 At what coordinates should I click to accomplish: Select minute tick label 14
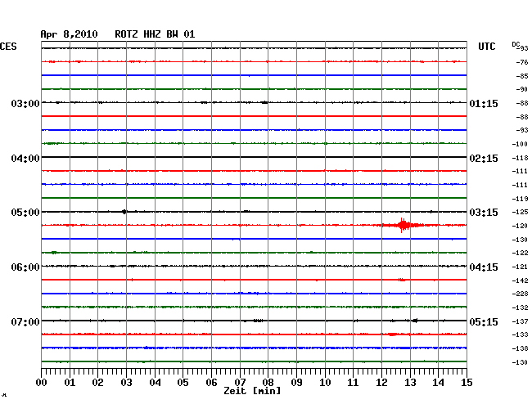click(438, 383)
